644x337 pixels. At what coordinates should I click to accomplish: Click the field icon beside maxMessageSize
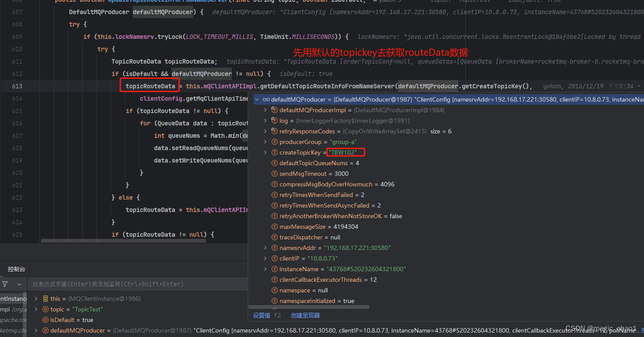tap(274, 227)
